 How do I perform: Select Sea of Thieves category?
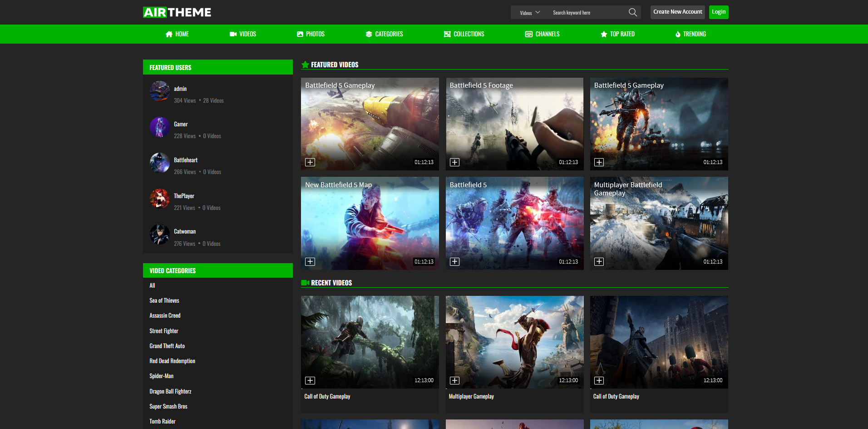(164, 300)
